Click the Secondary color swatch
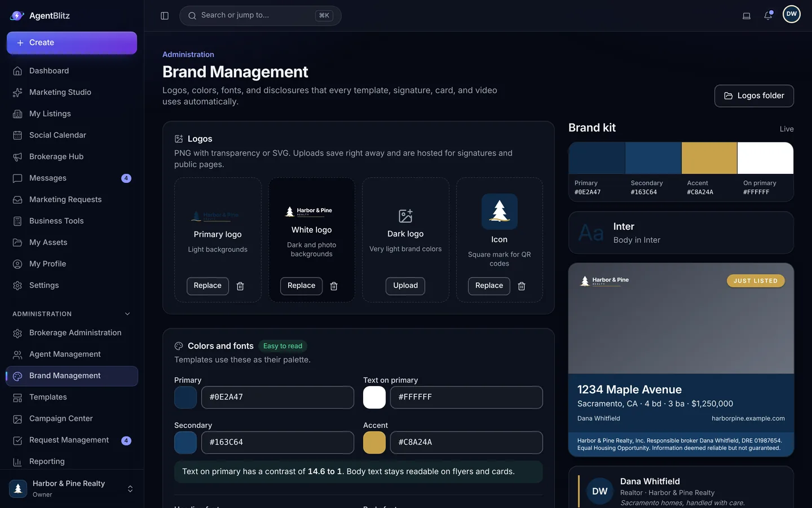812x508 pixels. tap(186, 443)
